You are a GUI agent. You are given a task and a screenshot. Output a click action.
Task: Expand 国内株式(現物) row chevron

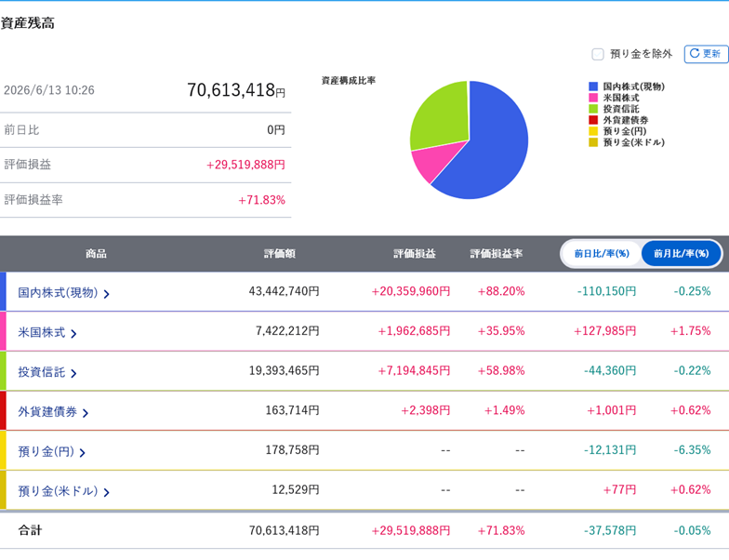[106, 294]
